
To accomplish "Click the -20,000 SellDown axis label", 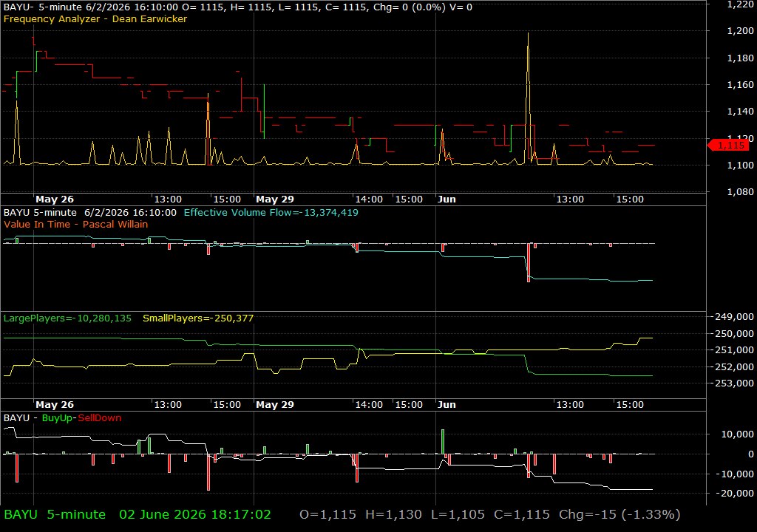I will click(736, 494).
